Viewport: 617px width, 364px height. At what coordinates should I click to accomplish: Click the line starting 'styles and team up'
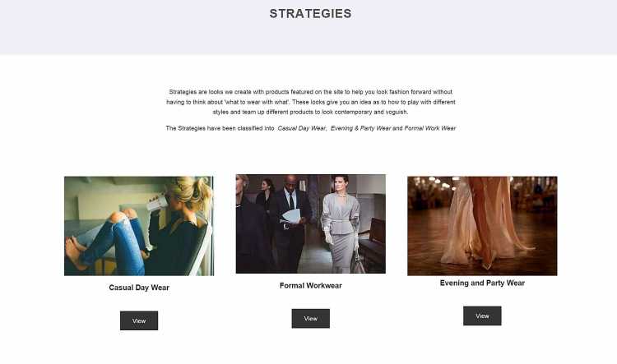pos(310,112)
